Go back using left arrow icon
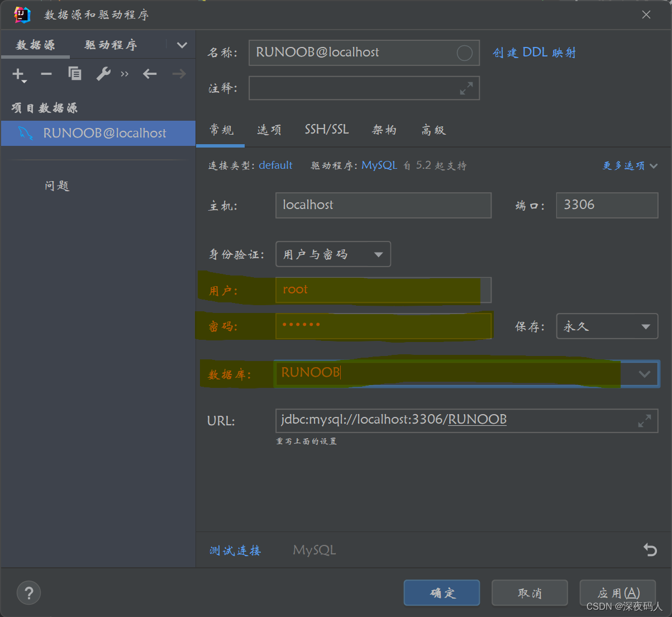 150,74
